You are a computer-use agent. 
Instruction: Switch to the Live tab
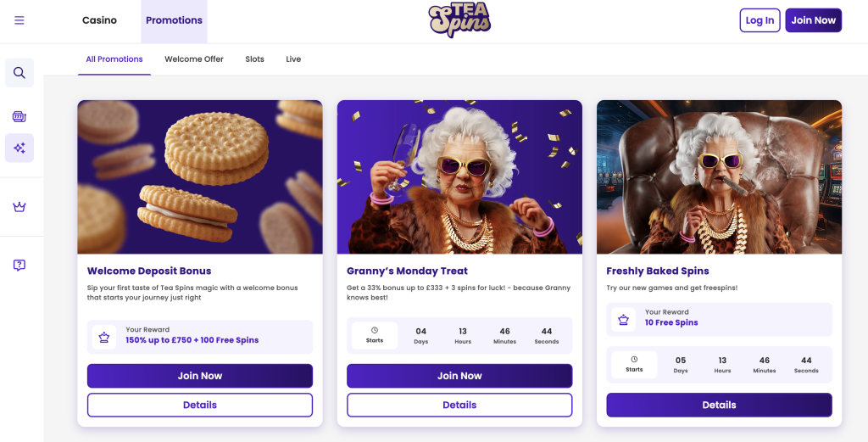click(293, 59)
